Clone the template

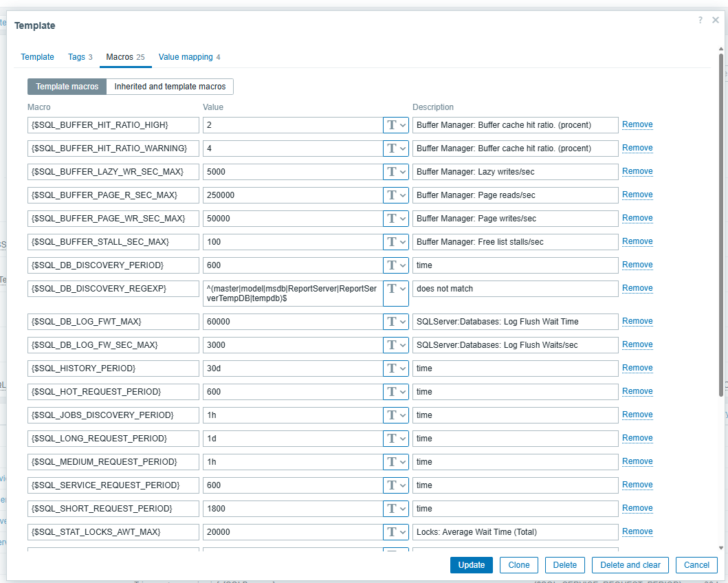point(518,565)
